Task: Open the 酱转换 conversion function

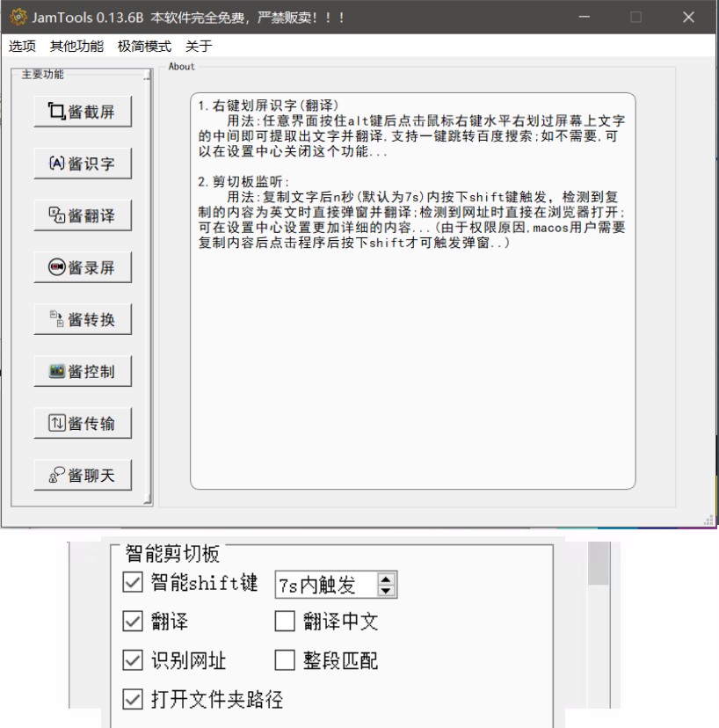Action: point(83,319)
